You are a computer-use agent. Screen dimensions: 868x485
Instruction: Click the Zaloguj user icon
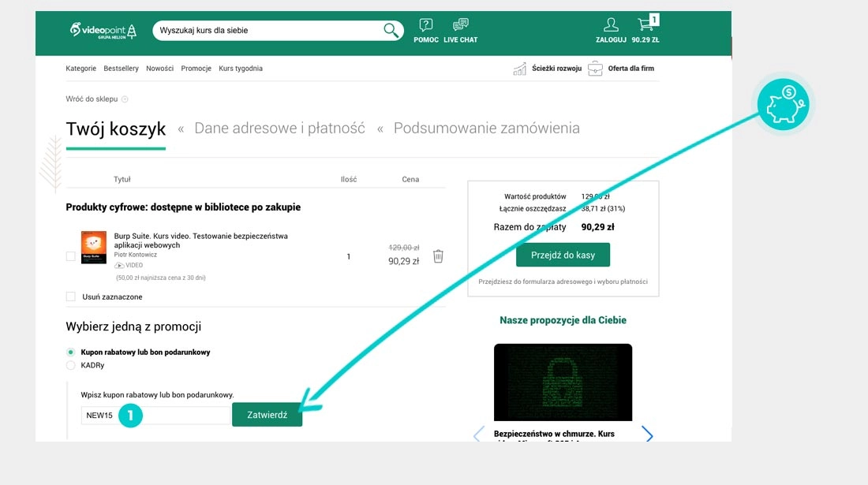[611, 25]
